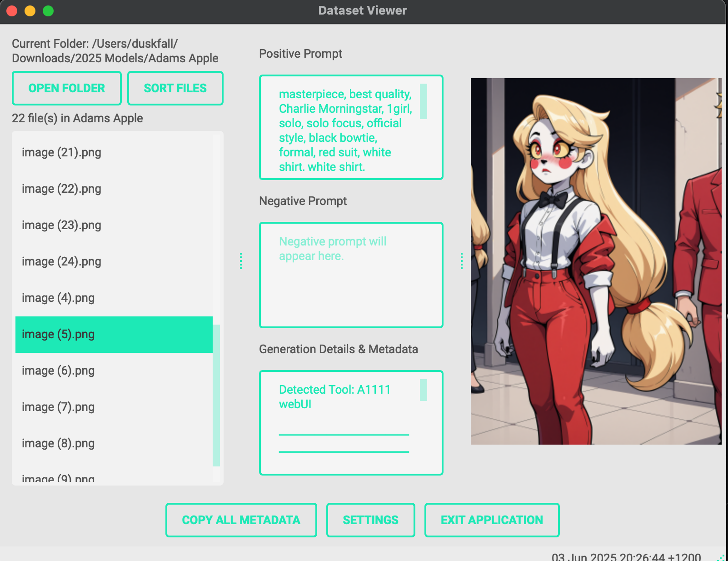Click the yellow minimize window button
The height and width of the screenshot is (561, 728).
30,10
